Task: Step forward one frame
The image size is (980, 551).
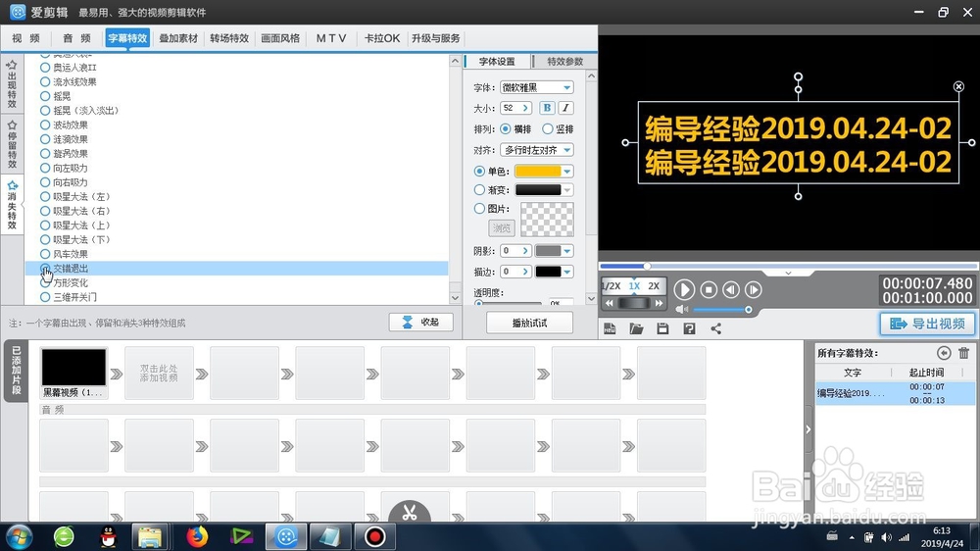Action: 753,289
